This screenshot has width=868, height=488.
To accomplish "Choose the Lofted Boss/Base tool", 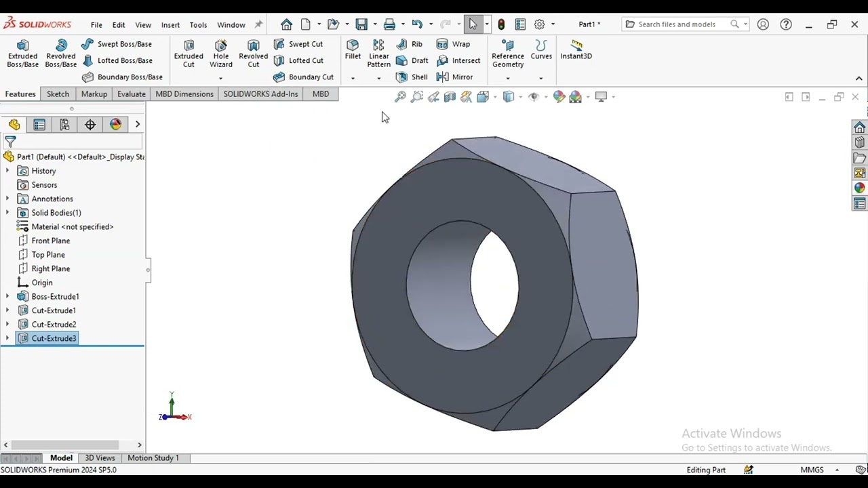I will pyautogui.click(x=117, y=60).
